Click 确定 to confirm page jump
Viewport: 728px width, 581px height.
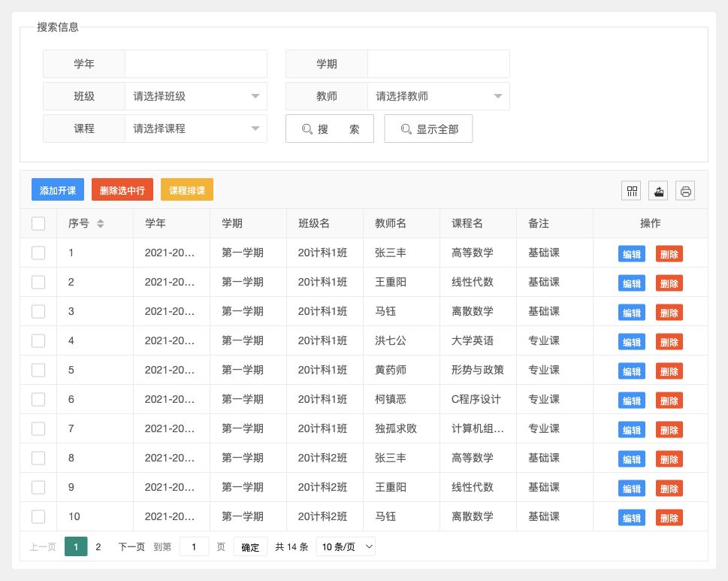point(250,546)
